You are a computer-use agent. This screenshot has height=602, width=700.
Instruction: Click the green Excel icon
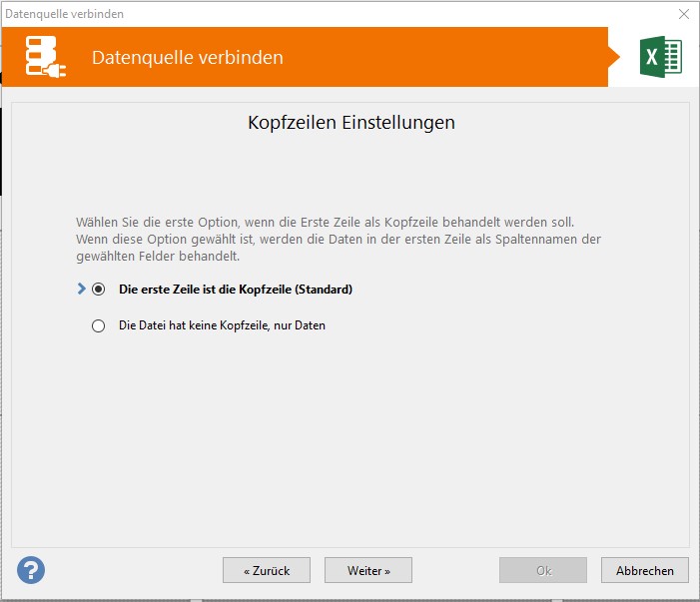pyautogui.click(x=660, y=57)
